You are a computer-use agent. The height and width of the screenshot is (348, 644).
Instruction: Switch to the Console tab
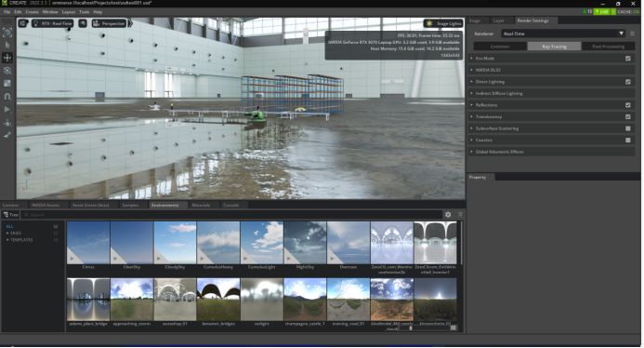[x=231, y=205]
